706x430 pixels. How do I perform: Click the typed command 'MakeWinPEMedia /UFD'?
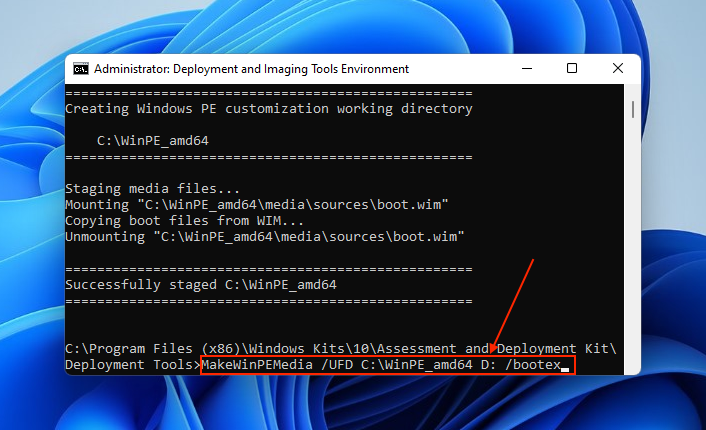pyautogui.click(x=277, y=365)
